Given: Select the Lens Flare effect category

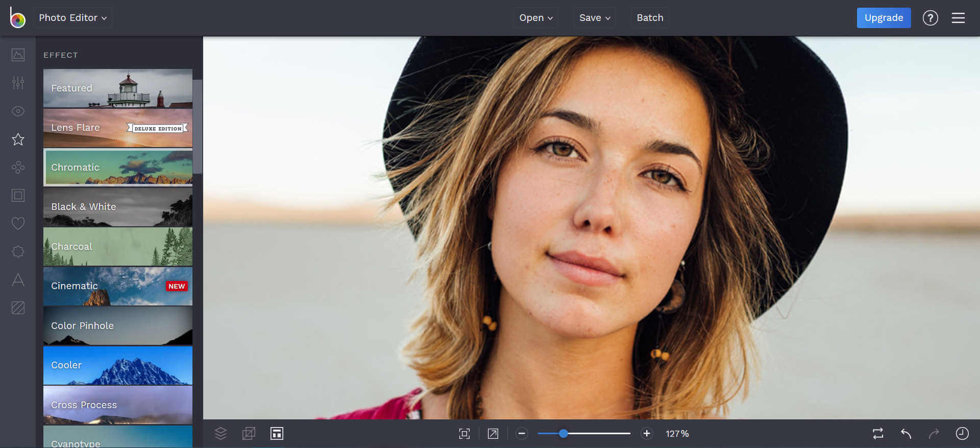Looking at the screenshot, I should 118,128.
